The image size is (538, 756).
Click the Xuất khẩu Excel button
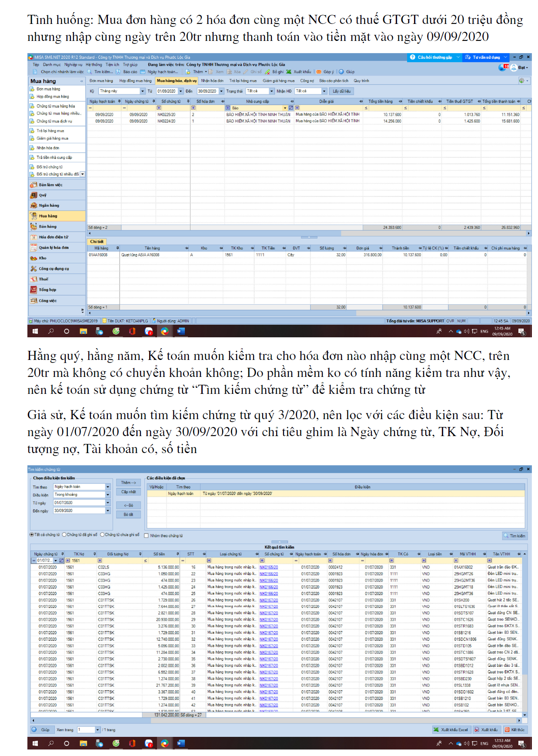click(x=451, y=730)
